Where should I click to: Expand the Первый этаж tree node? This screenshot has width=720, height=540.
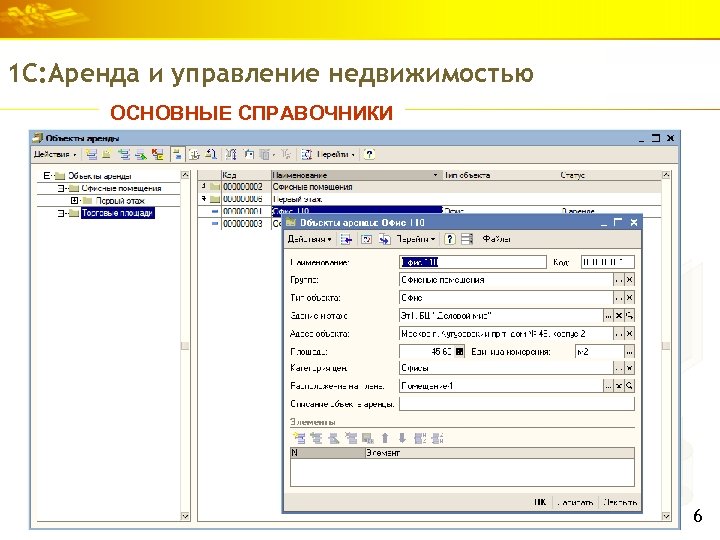pos(74,201)
